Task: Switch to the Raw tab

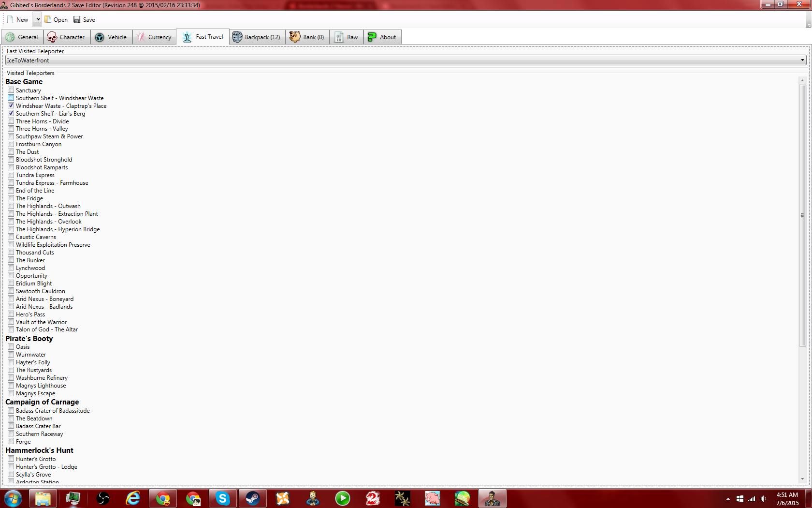Action: [347, 37]
